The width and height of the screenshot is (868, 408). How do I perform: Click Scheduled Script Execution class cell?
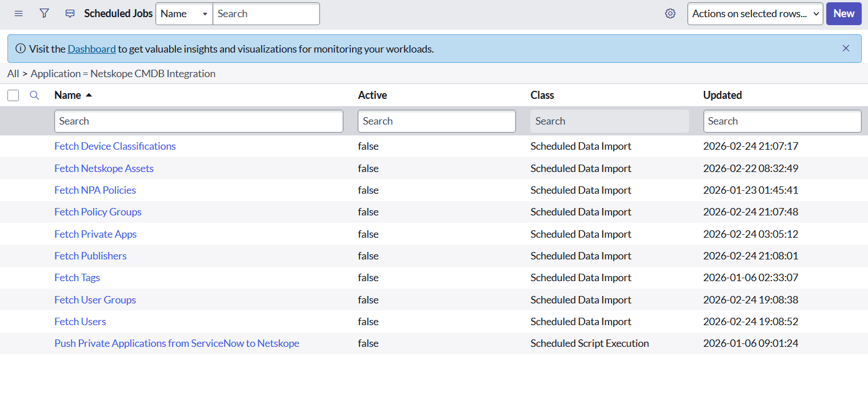pos(590,343)
